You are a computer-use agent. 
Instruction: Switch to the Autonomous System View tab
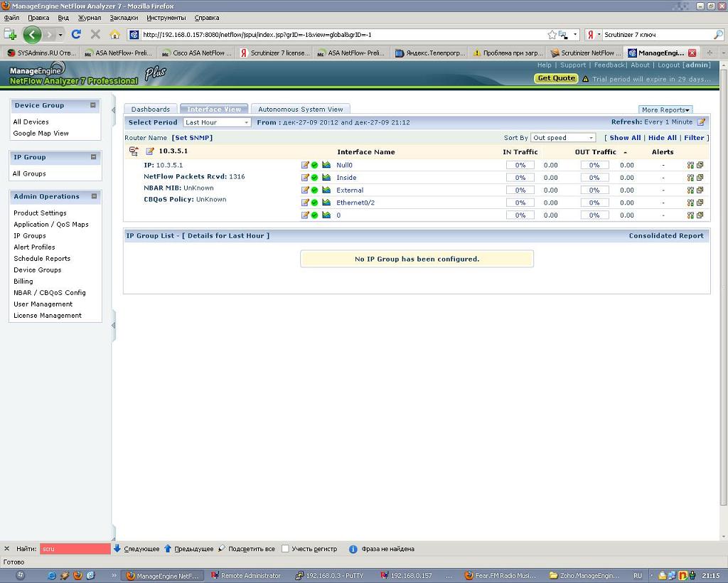tap(301, 109)
